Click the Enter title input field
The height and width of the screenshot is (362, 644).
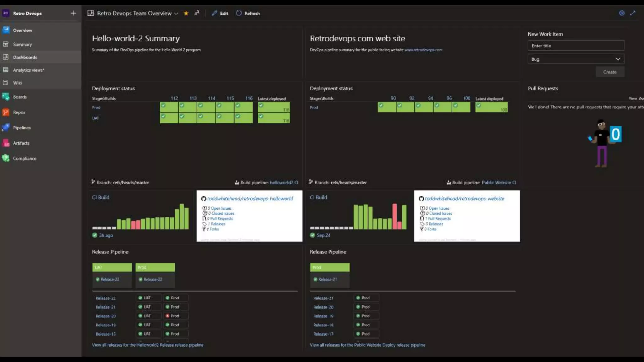(x=575, y=46)
